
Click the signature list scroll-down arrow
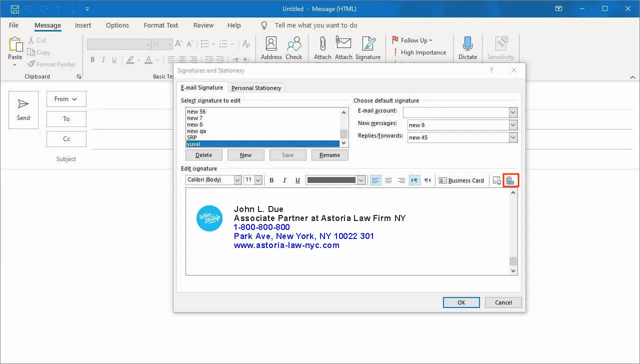click(343, 143)
